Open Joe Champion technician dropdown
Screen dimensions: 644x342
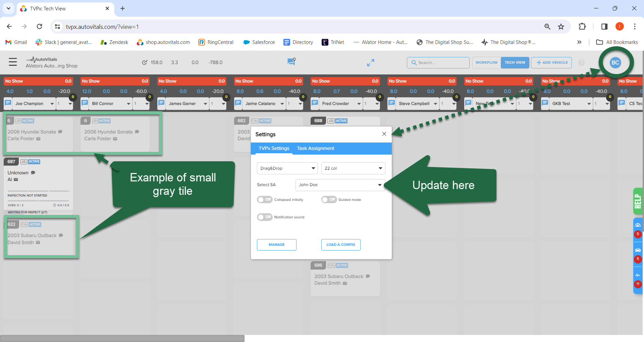click(x=34, y=104)
